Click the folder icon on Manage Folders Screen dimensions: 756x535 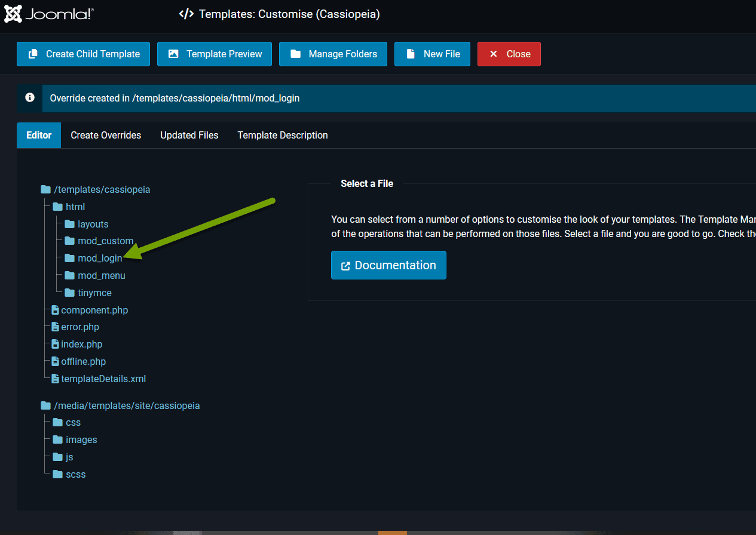295,54
